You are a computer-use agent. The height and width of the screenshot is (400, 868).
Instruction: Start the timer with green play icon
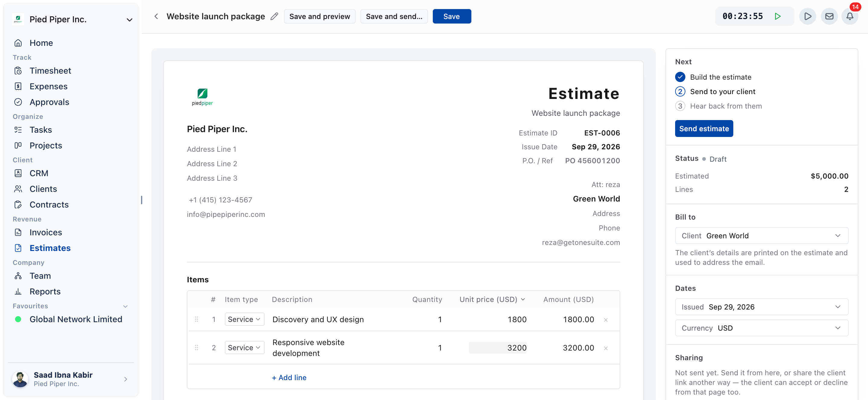(777, 16)
